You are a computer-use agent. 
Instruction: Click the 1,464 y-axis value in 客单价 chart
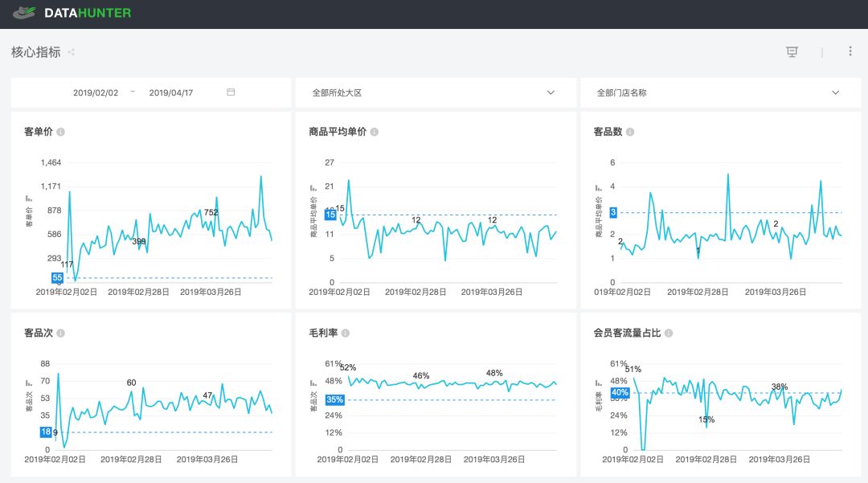click(x=51, y=162)
